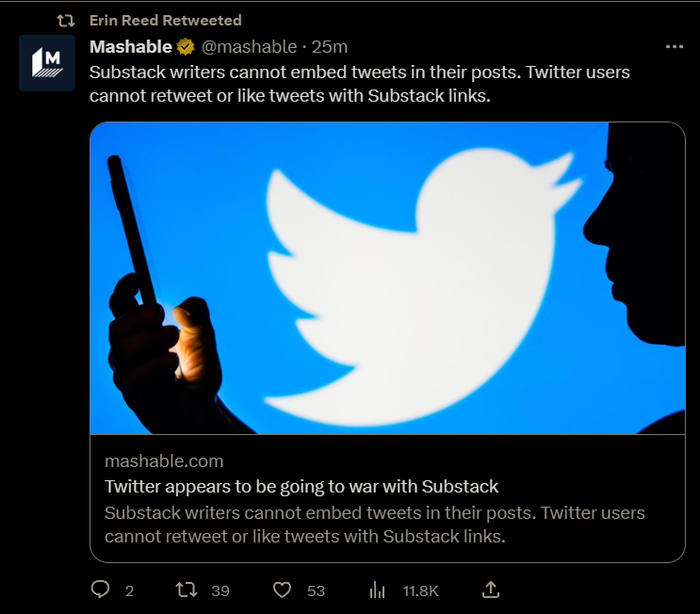700x614 pixels.
Task: Like the tweet with the heart icon
Action: [282, 590]
